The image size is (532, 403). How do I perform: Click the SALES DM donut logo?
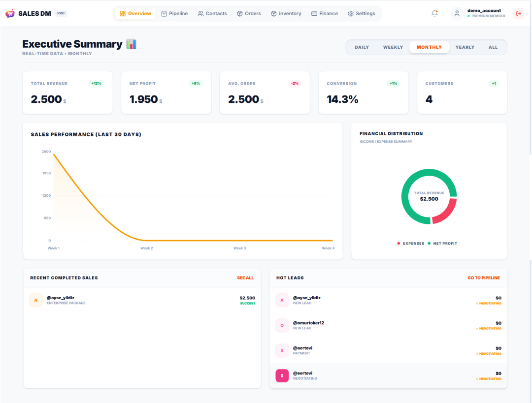coord(10,13)
